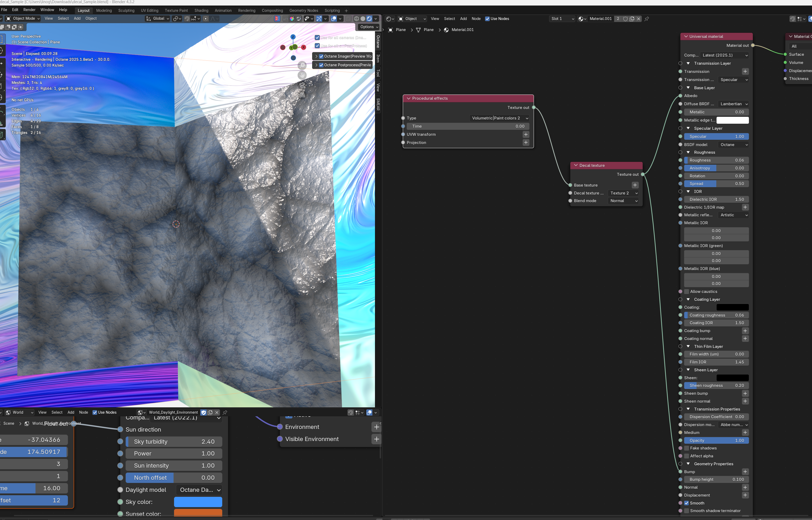Click plus button next to Base texture
The image size is (812, 520).
[635, 185]
